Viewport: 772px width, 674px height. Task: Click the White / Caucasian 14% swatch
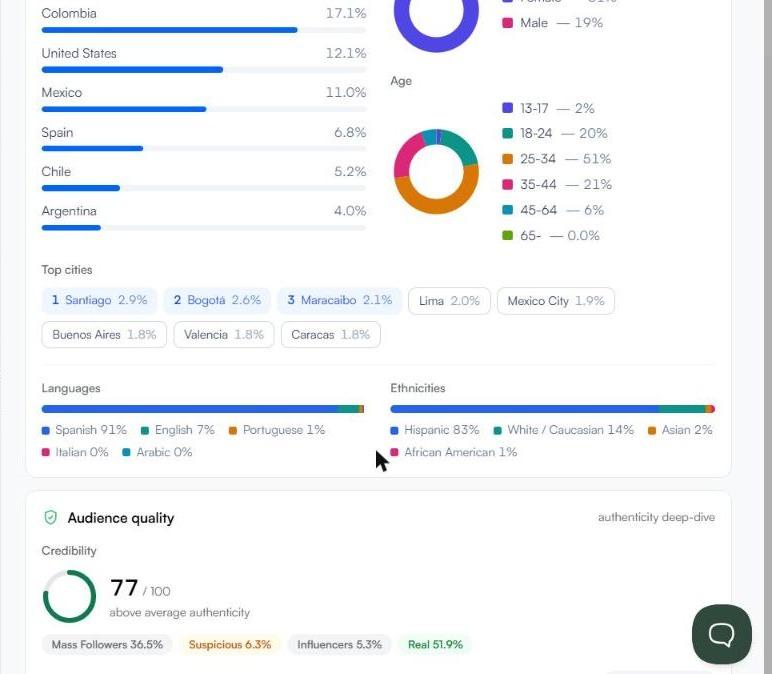click(497, 431)
